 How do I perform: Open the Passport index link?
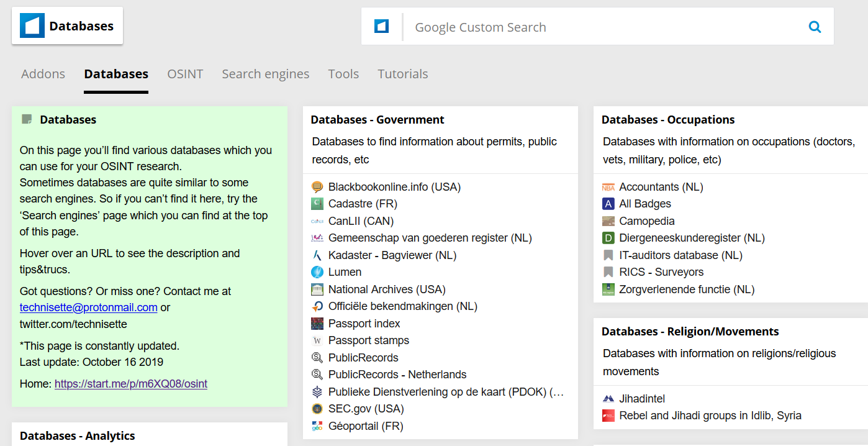(364, 324)
